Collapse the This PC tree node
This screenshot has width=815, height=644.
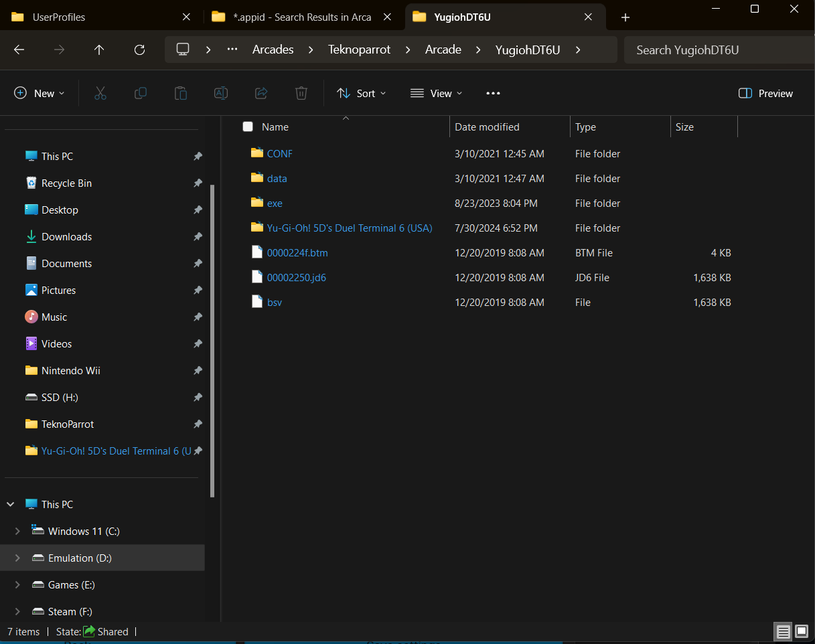click(11, 504)
